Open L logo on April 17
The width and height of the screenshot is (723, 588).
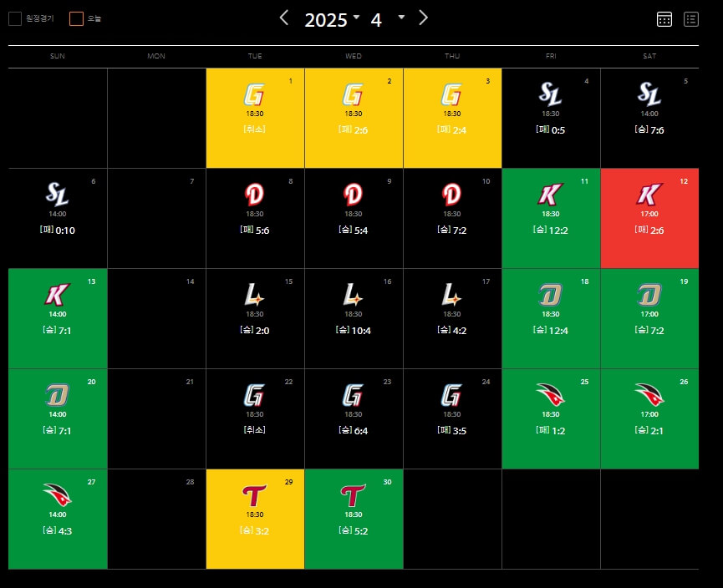pyautogui.click(x=451, y=295)
